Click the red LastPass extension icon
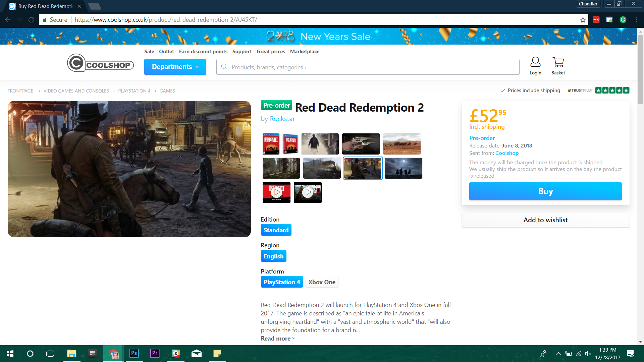The height and width of the screenshot is (362, 644). click(x=596, y=20)
